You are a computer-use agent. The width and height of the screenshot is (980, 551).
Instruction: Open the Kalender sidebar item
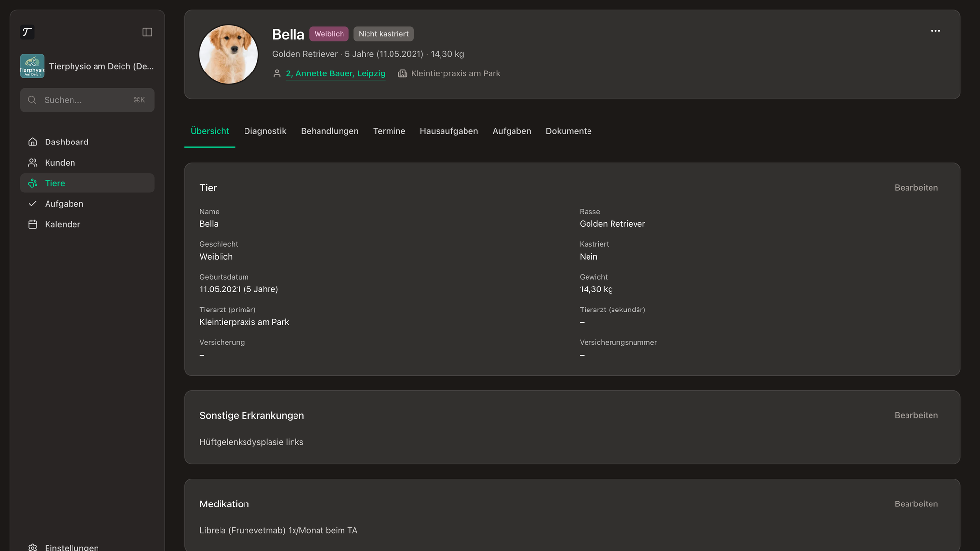tap(87, 224)
